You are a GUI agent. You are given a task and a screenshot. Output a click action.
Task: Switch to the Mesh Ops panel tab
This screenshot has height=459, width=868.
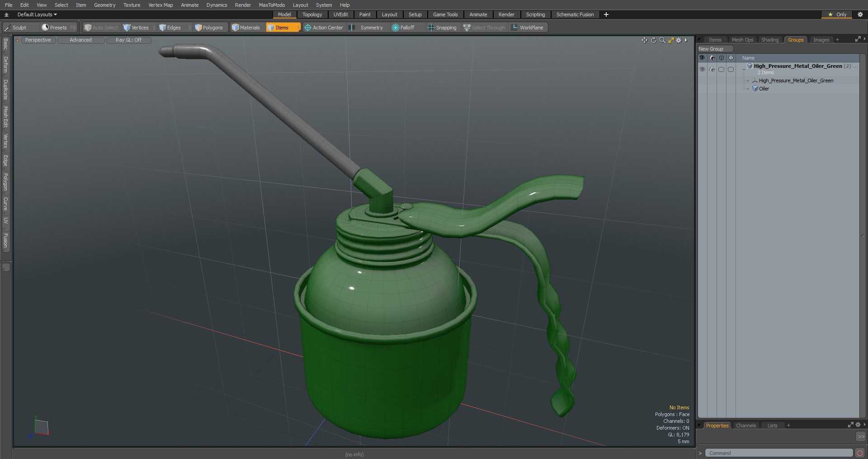(x=742, y=40)
